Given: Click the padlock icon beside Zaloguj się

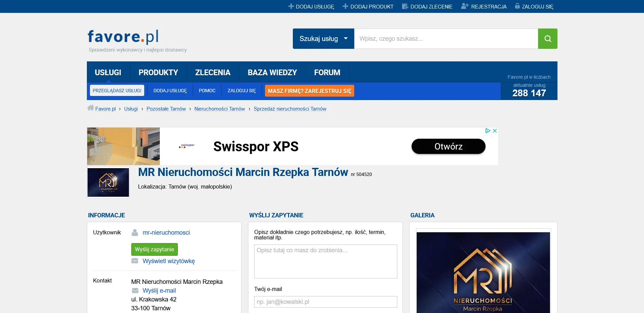Looking at the screenshot, I should (517, 6).
